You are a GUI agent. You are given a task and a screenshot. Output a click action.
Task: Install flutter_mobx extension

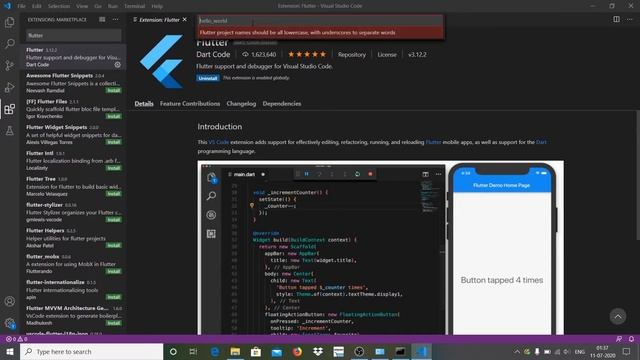point(114,271)
